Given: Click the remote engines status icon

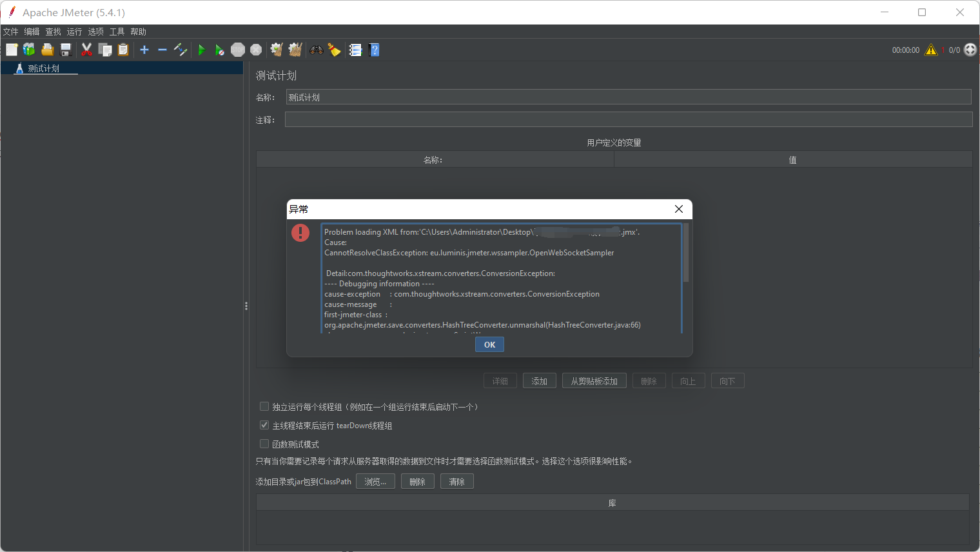Looking at the screenshot, I should point(970,50).
